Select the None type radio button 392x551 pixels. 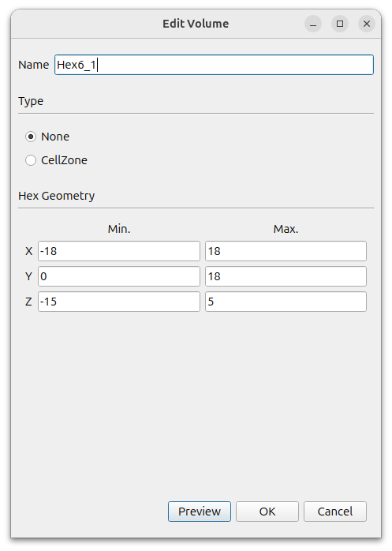[31, 137]
